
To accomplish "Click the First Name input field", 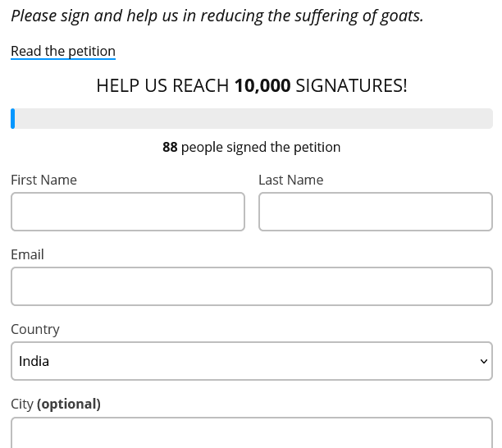I will tap(128, 212).
